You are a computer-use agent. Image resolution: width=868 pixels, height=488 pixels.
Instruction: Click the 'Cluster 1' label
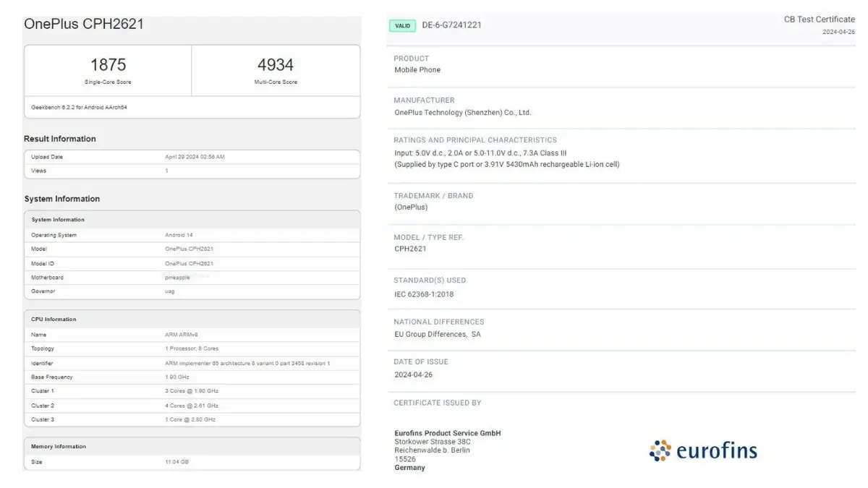tap(43, 391)
